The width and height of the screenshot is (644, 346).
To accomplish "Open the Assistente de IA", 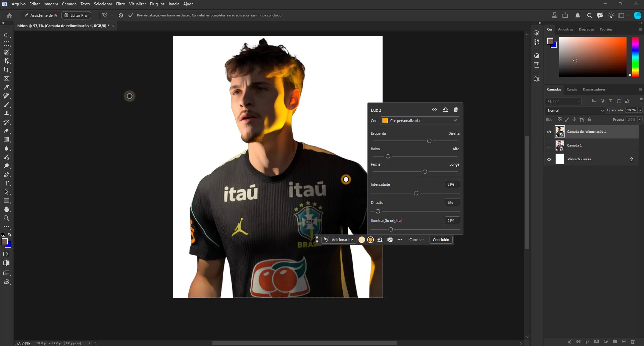I will [41, 15].
